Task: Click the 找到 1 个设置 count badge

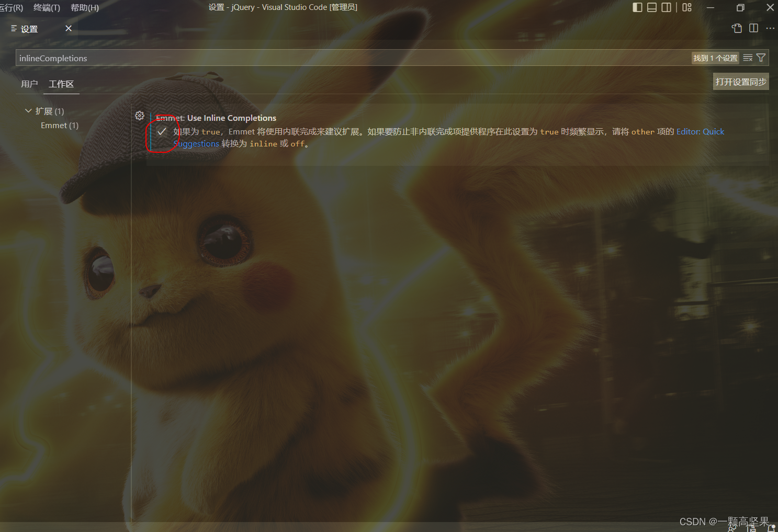Action: [715, 58]
